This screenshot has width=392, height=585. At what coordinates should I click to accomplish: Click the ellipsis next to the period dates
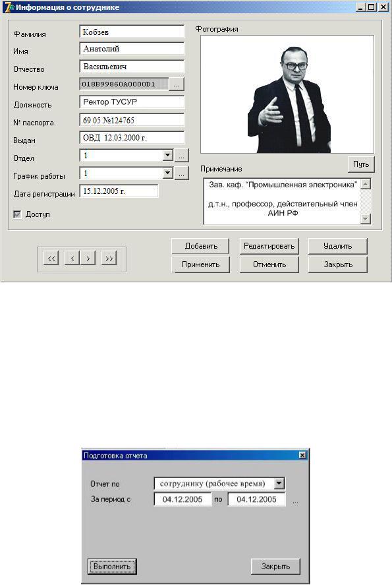[296, 502]
